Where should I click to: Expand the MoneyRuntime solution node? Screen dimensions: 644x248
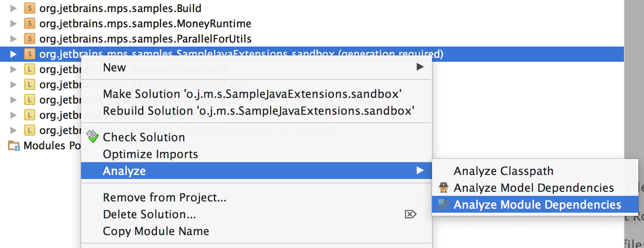(13, 23)
